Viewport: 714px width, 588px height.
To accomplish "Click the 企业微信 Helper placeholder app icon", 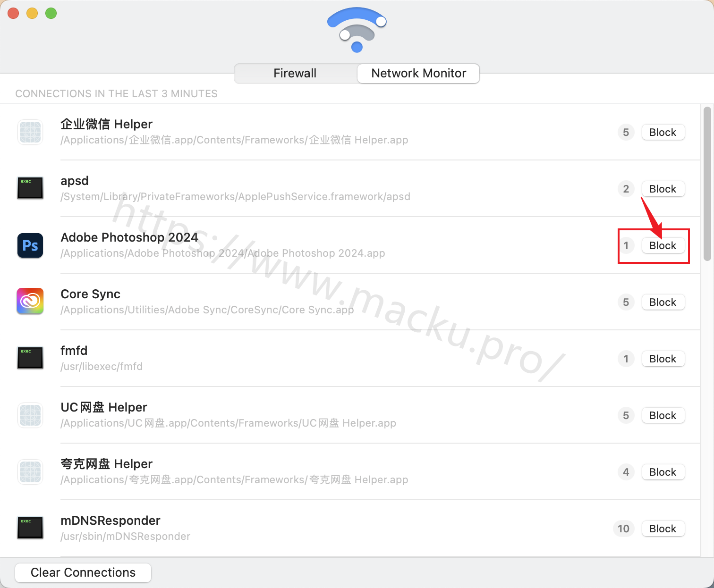I will click(x=30, y=132).
